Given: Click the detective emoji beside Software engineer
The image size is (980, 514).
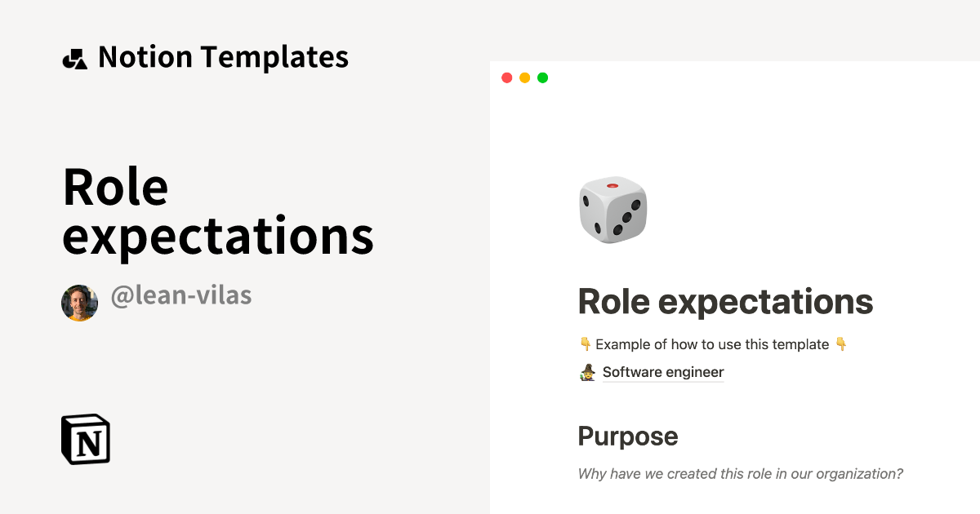Looking at the screenshot, I should point(587,372).
